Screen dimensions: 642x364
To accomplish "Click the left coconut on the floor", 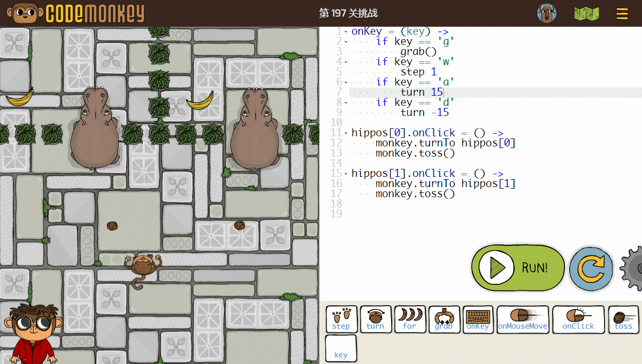I will pyautogui.click(x=112, y=226).
